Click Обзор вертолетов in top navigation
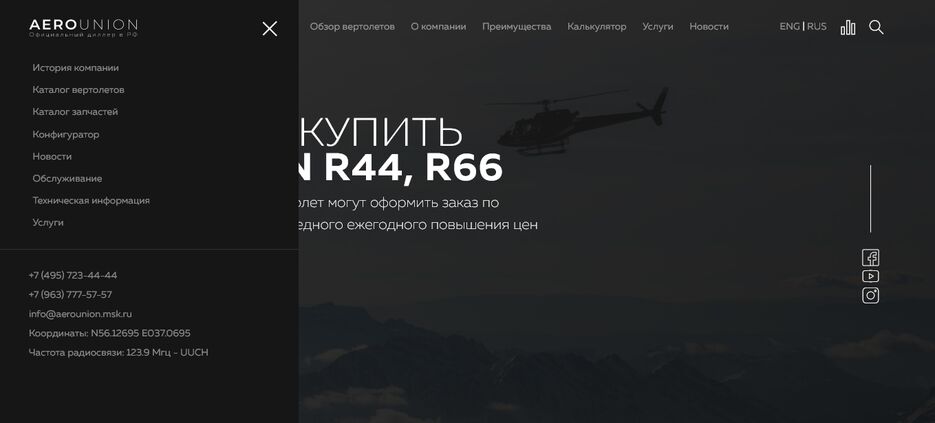The height and width of the screenshot is (423, 935). [x=352, y=27]
